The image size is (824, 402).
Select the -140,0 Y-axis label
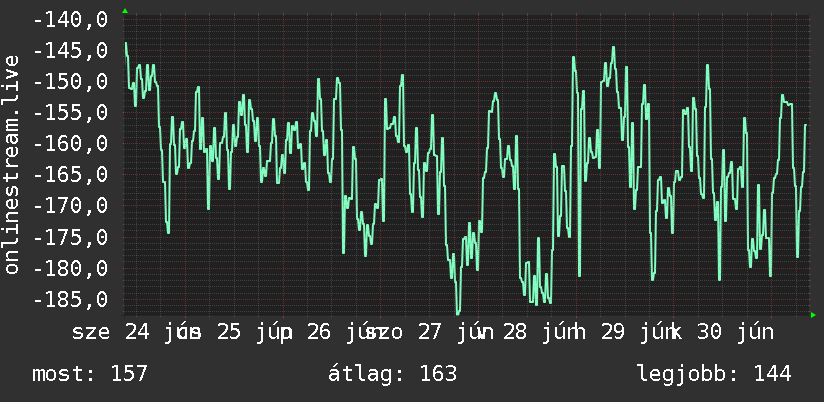(70, 20)
